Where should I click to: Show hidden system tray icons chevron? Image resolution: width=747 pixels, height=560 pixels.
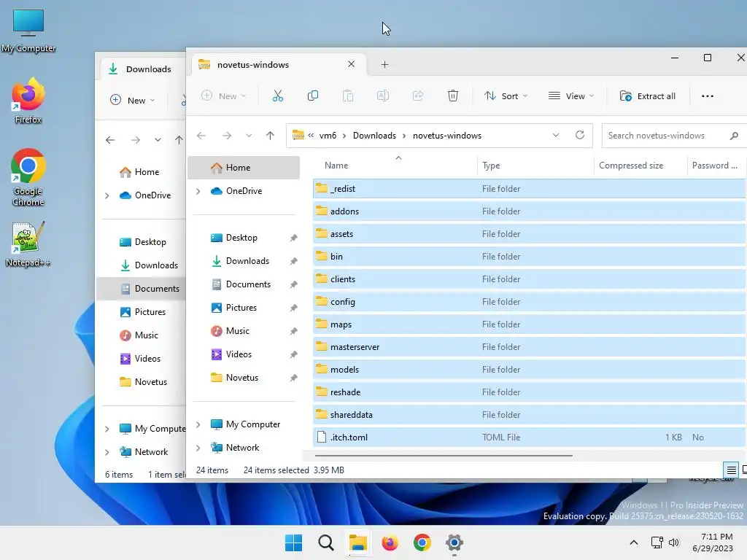(x=634, y=542)
